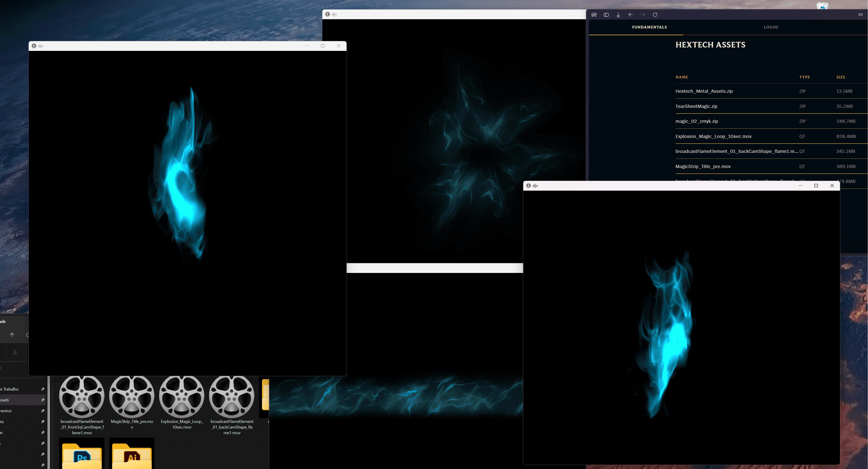Toggle the browser sidebar panel icon
The height and width of the screenshot is (469, 868).
[x=606, y=14]
